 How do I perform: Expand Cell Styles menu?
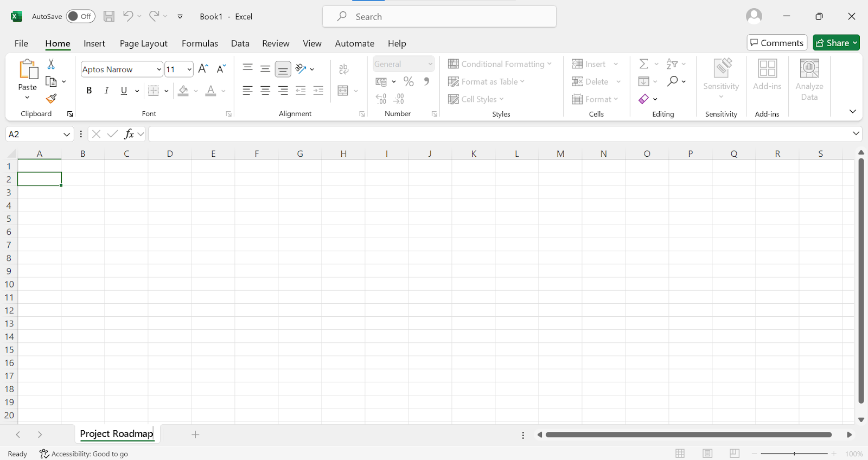476,99
